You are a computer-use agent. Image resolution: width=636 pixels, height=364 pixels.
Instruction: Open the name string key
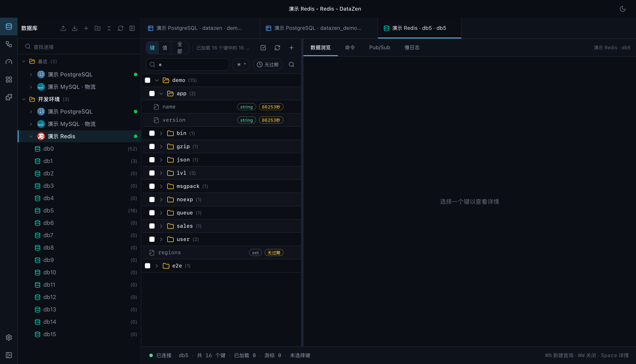click(222, 107)
